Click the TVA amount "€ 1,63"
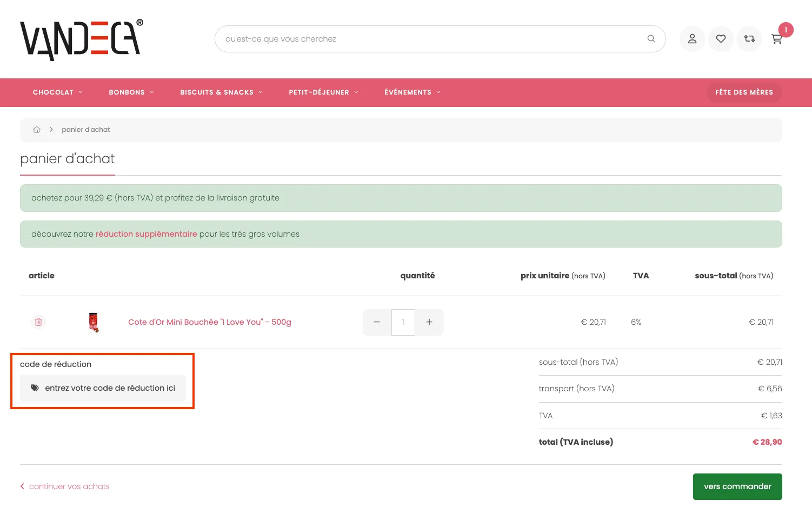Viewport: 812px width, 514px height. coord(771,416)
